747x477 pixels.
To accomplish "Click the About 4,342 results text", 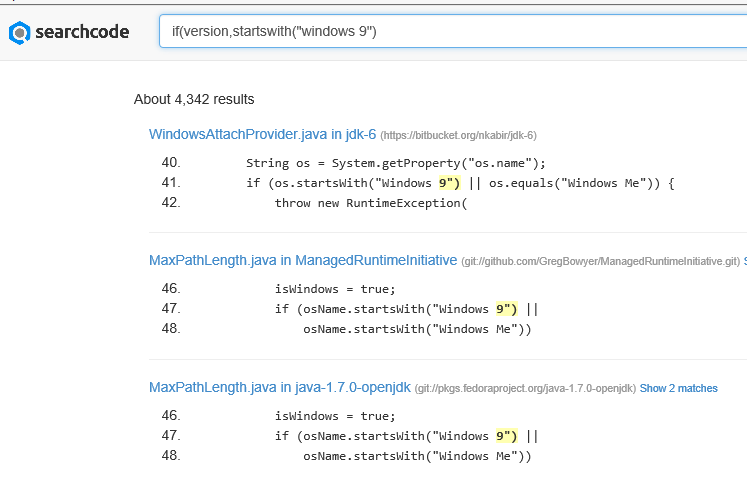I will [x=194, y=99].
